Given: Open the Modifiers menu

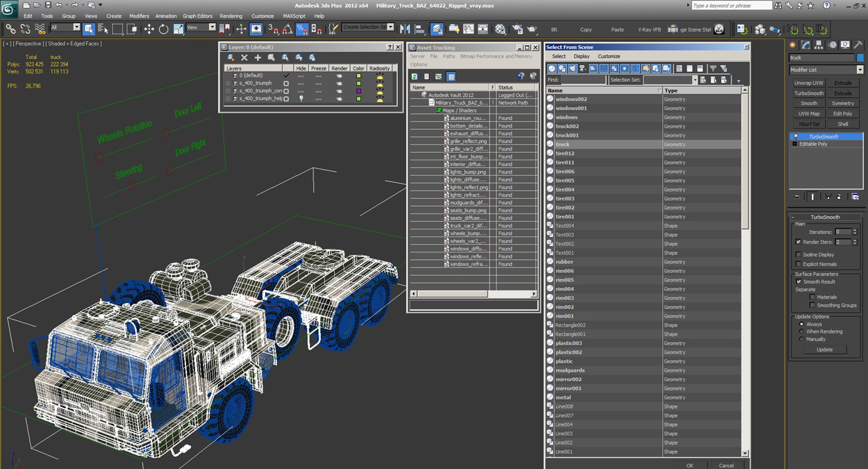Looking at the screenshot, I should coord(139,16).
